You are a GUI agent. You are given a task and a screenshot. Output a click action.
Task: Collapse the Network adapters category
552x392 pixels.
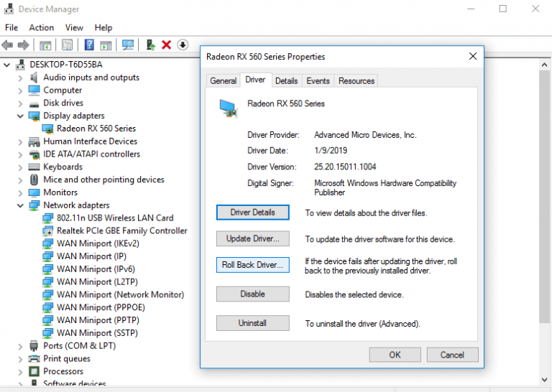[20, 205]
